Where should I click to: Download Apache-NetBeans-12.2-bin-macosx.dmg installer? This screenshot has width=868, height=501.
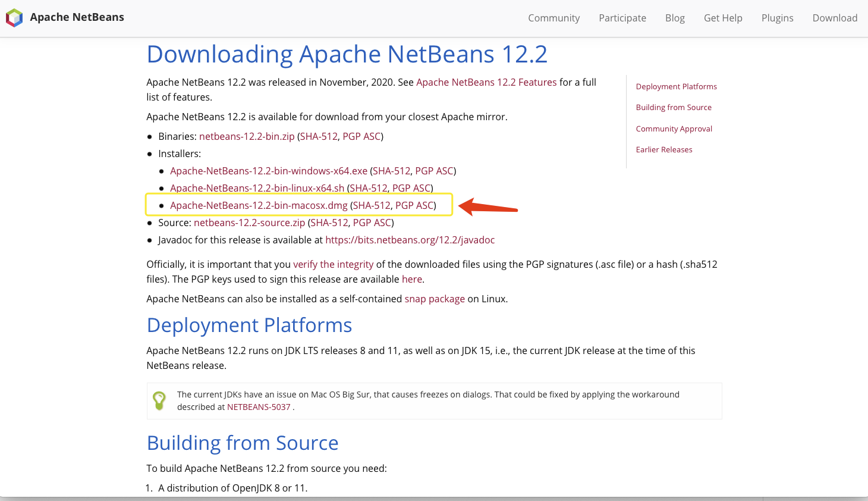[259, 205]
